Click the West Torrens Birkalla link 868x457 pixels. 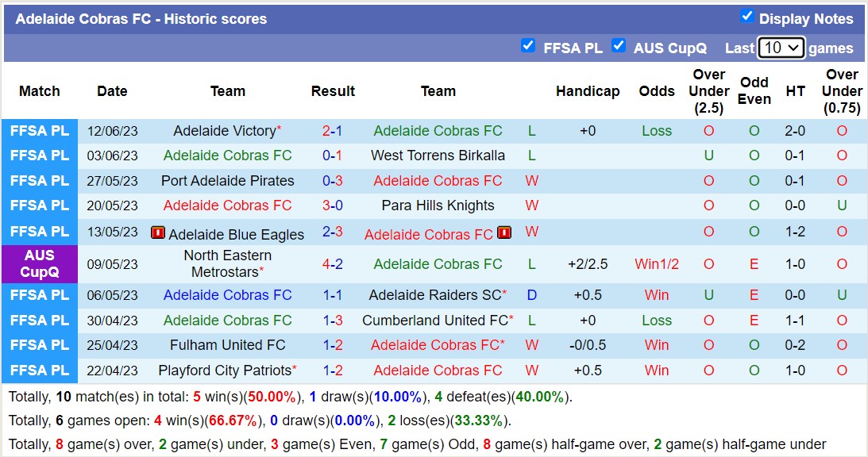click(438, 156)
